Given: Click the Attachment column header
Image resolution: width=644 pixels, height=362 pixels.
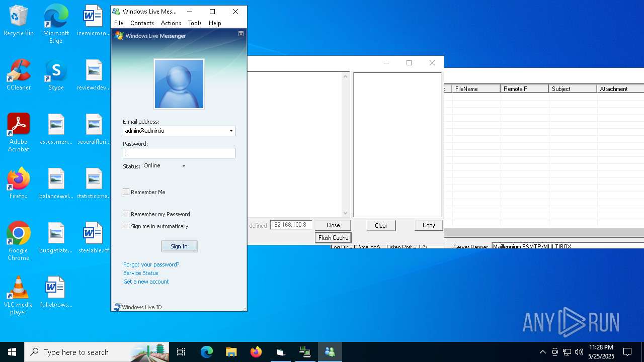Looking at the screenshot, I should pos(620,89).
